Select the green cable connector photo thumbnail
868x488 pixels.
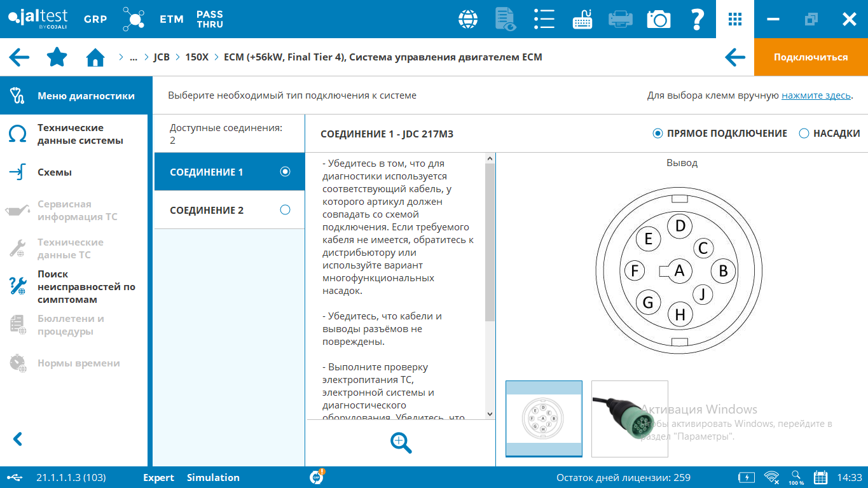pos(630,419)
